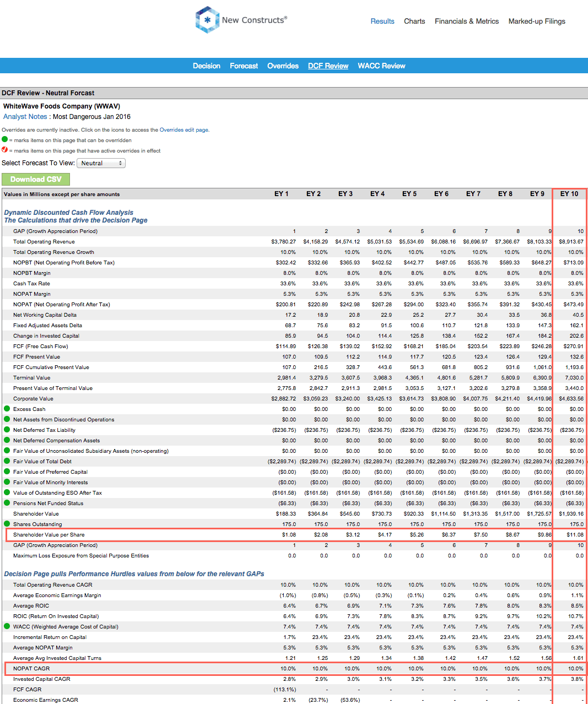Click the (113.1%) FCF CAGR value

285,689
